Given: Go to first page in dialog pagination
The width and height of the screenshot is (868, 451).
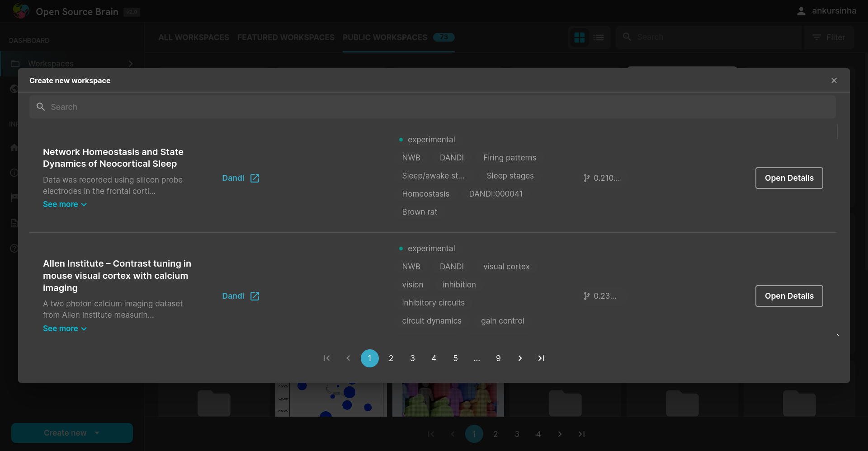Looking at the screenshot, I should coord(326,358).
